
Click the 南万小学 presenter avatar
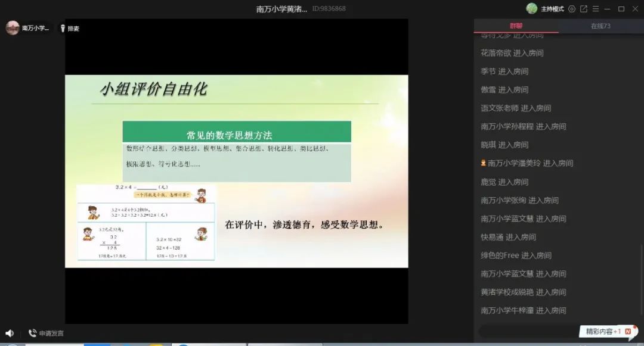pos(13,28)
